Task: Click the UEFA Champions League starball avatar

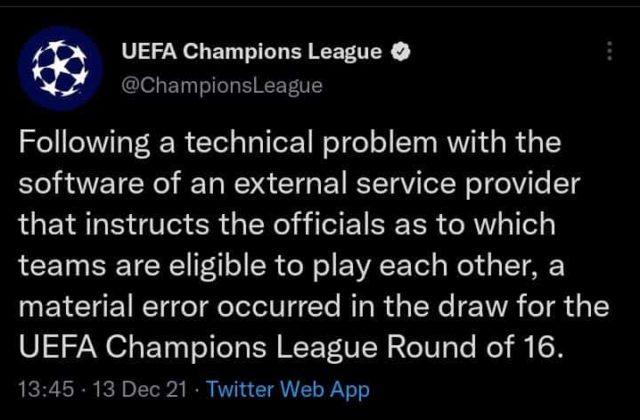Action: pos(60,68)
